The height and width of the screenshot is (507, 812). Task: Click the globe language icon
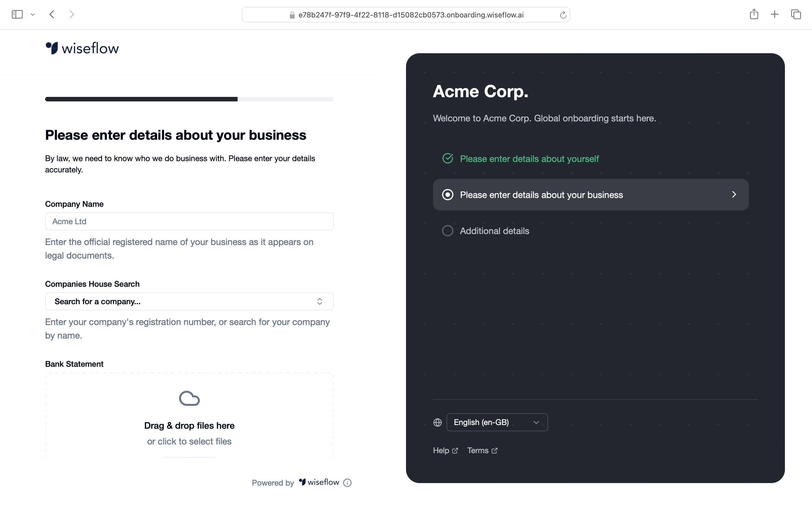coord(437,422)
